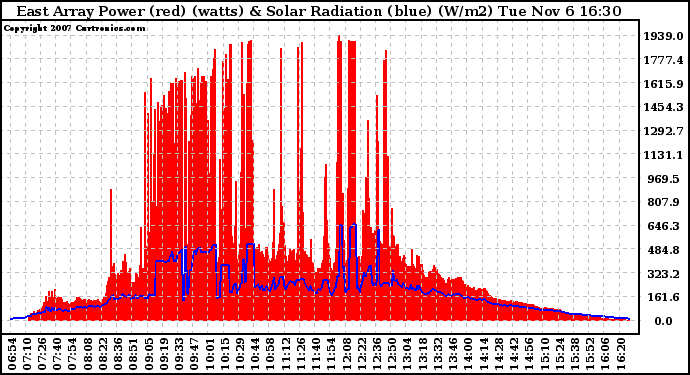
Task: Click the 10:15 time label
Action: coord(225,354)
